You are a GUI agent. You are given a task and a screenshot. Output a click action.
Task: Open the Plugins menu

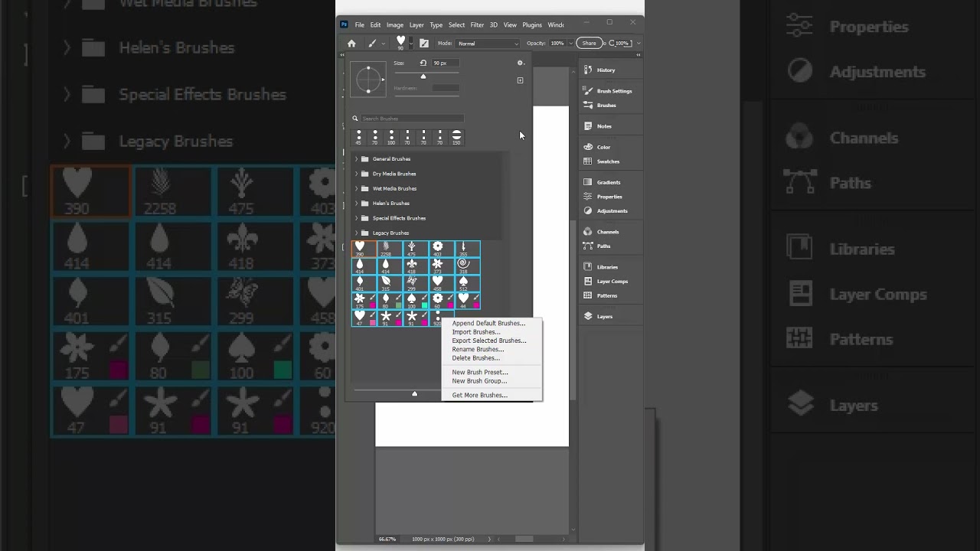(532, 25)
